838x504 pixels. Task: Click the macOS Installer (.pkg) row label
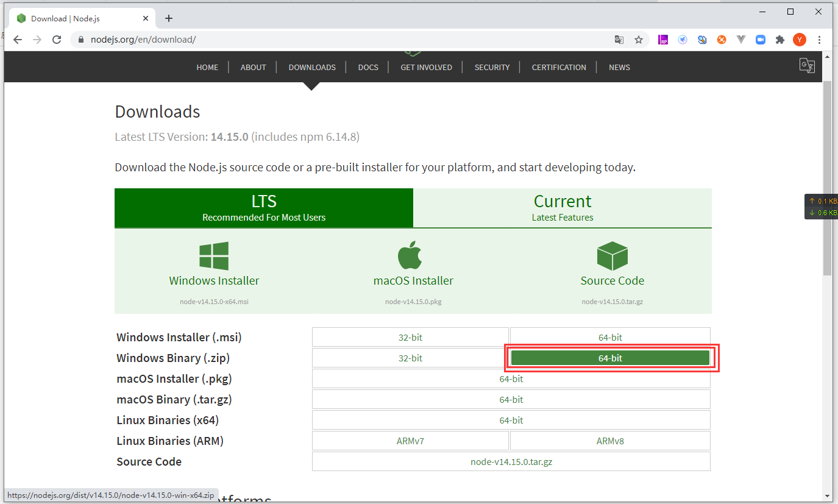(174, 379)
